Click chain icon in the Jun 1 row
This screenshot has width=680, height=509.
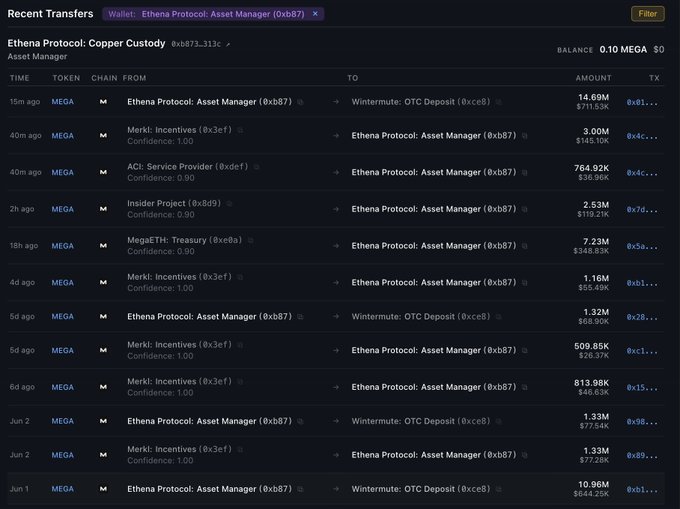(103, 489)
